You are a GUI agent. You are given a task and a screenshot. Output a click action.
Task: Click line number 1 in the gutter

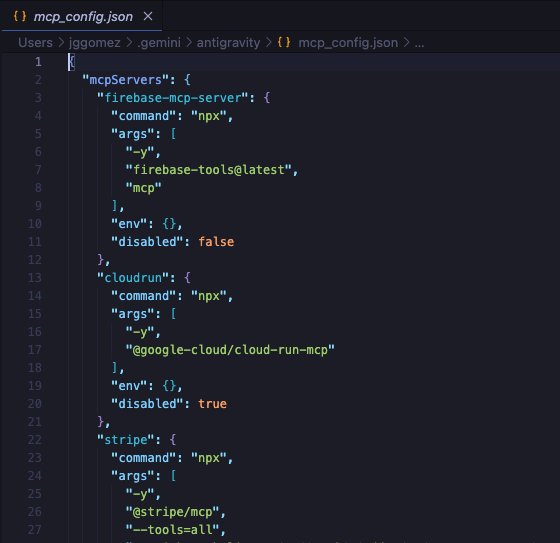click(x=38, y=62)
